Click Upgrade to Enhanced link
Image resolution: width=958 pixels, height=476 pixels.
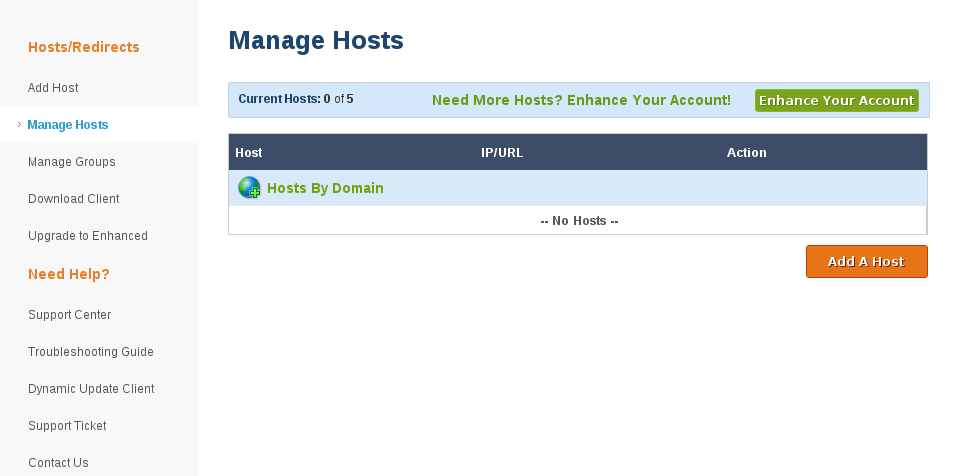[88, 236]
